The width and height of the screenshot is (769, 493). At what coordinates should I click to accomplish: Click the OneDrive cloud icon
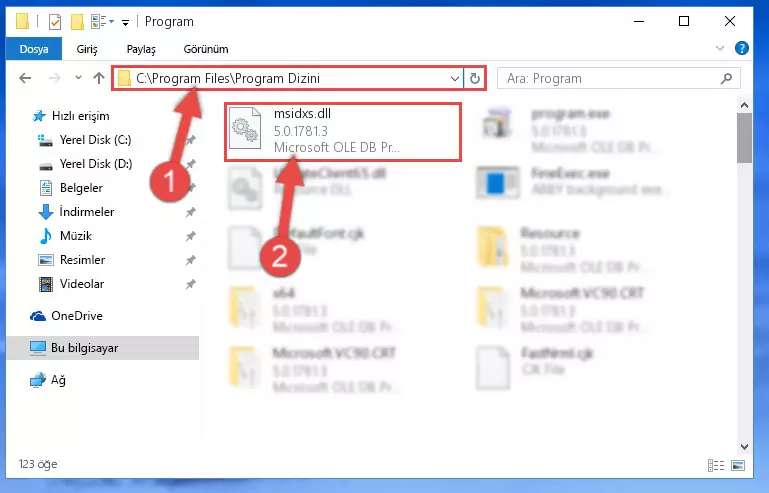38,316
